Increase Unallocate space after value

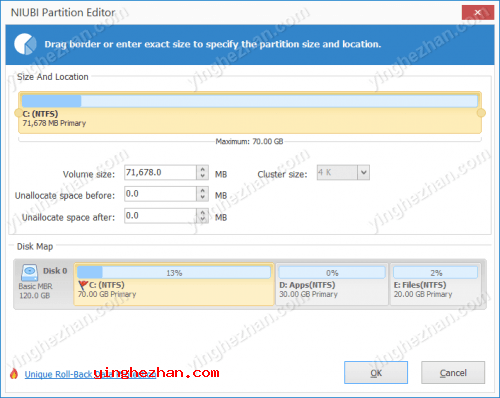coord(202,213)
